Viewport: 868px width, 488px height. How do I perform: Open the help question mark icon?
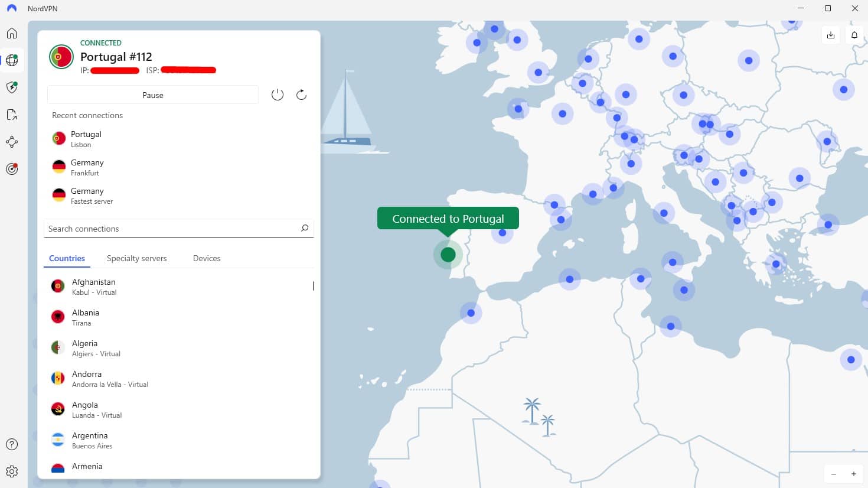point(12,444)
